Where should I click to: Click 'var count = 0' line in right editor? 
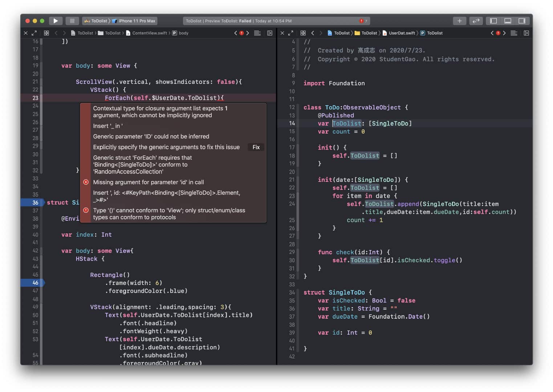pyautogui.click(x=341, y=131)
